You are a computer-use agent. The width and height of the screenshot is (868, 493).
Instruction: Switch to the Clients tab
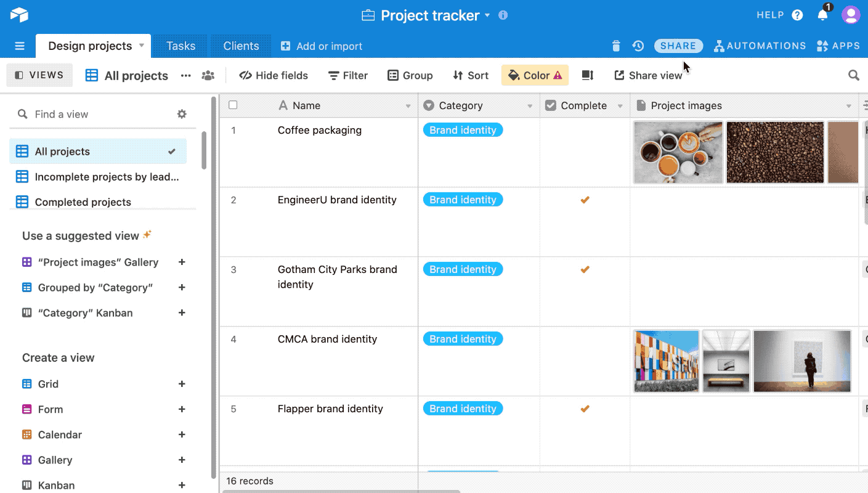coord(240,46)
